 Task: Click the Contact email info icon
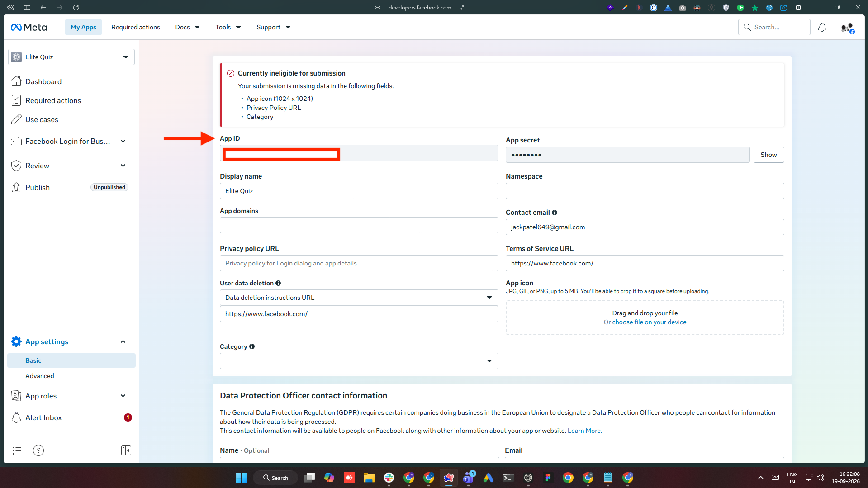[x=555, y=213]
